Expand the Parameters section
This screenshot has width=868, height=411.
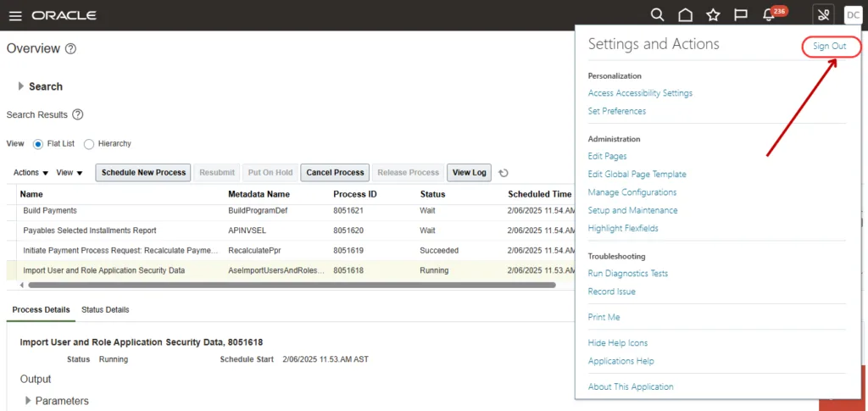click(x=29, y=401)
